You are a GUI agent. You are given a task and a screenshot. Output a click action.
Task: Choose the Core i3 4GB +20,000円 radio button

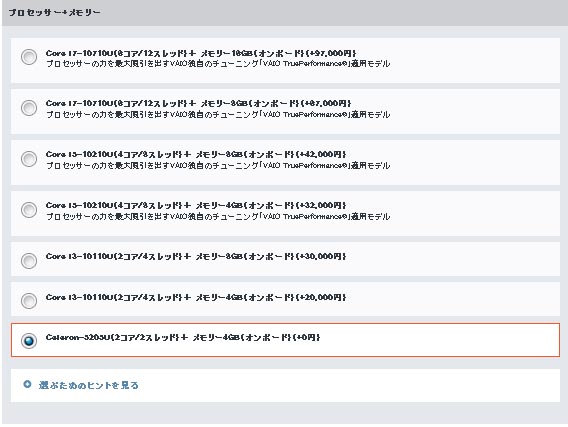[x=29, y=301]
